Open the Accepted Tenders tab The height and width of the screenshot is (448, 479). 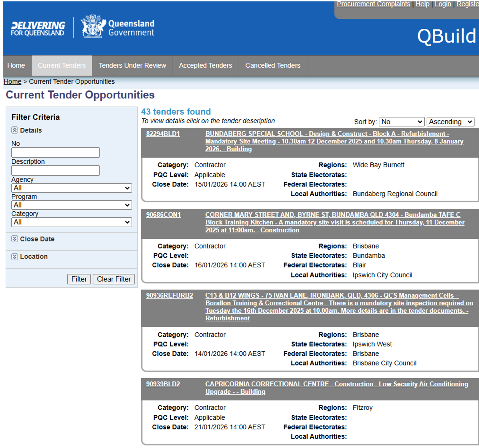(205, 66)
